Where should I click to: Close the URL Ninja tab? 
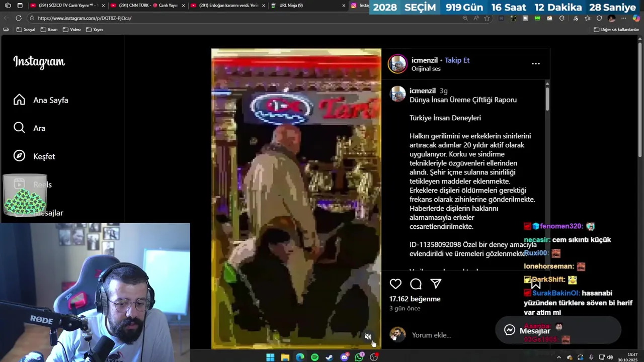pos(344,6)
